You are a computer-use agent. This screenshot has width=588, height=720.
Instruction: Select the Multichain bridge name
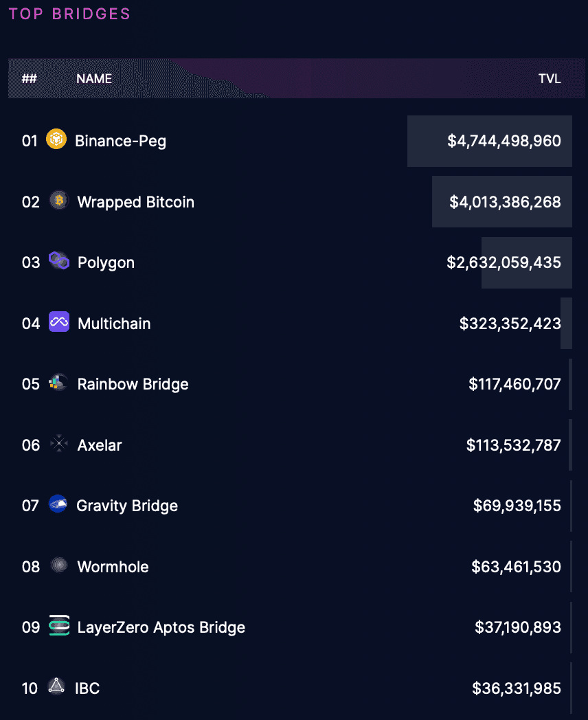114,324
